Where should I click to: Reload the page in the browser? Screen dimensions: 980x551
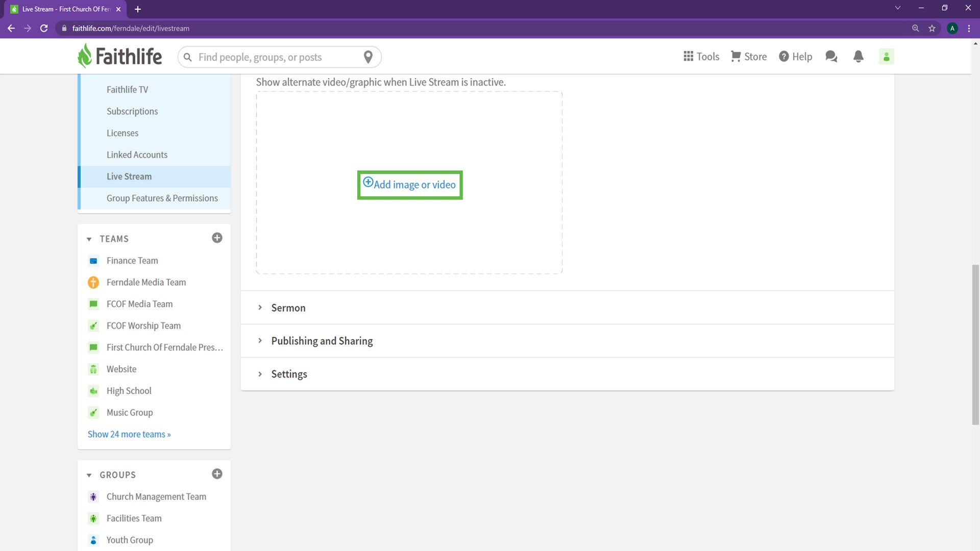click(x=44, y=29)
